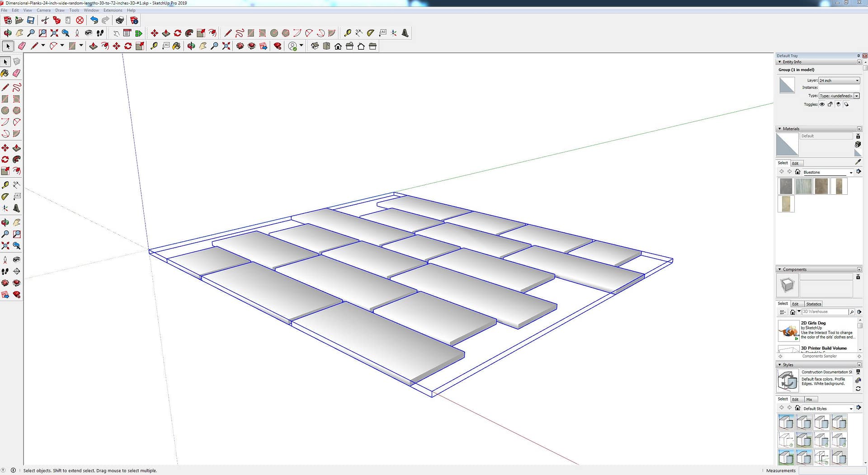This screenshot has width=868, height=475.
Task: Pick the Sample Paint eyedropper in Materials
Action: pyautogui.click(x=858, y=162)
